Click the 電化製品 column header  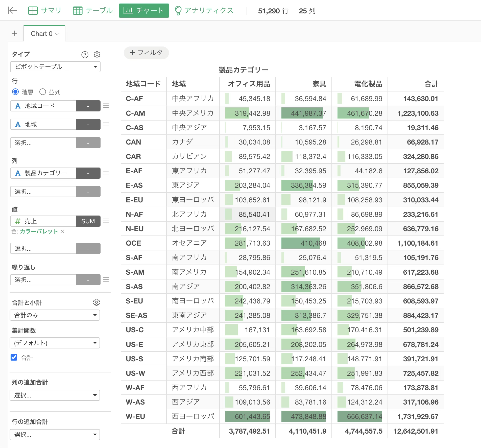tap(368, 84)
